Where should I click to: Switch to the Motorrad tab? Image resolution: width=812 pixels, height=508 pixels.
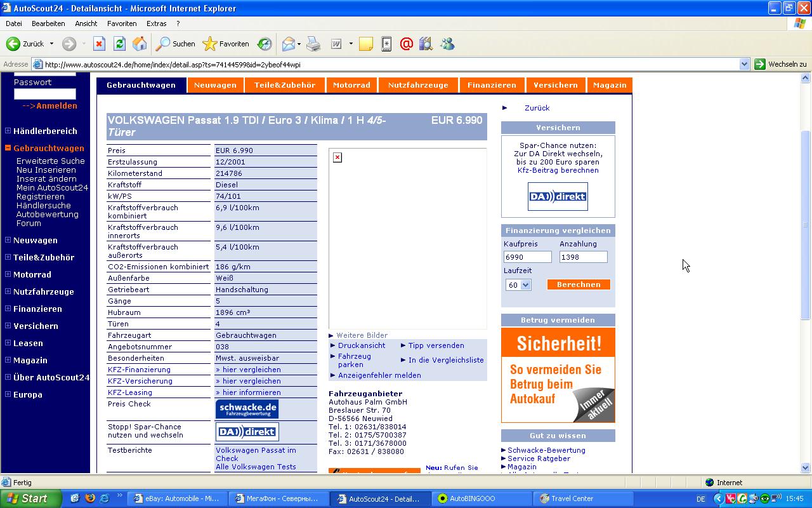tap(351, 85)
